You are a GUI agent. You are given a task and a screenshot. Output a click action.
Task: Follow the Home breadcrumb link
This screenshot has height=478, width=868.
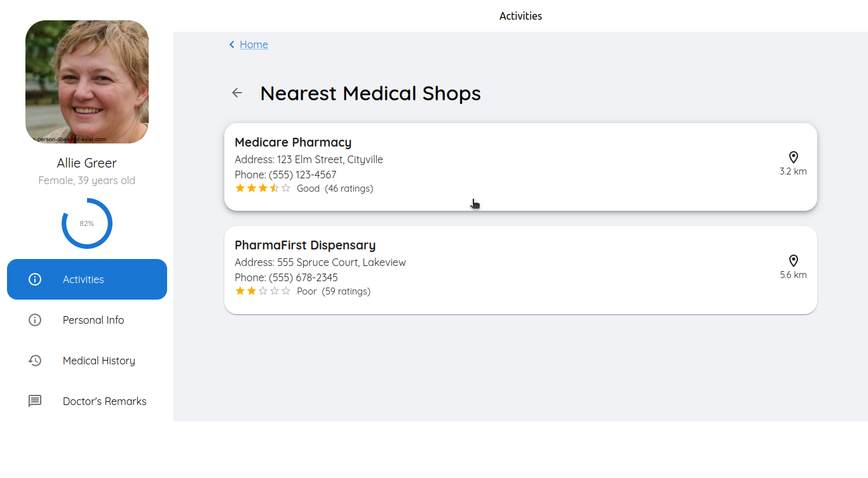(x=254, y=44)
